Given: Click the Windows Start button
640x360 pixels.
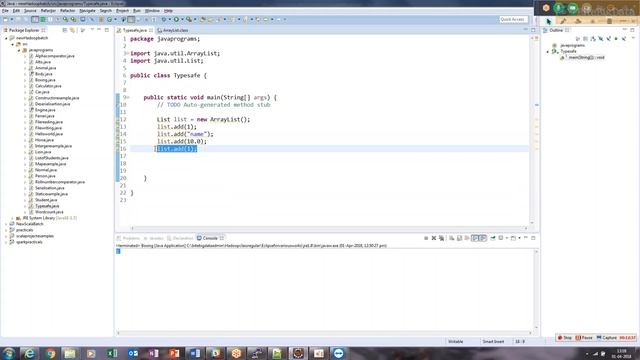Looking at the screenshot, I should tap(9, 353).
